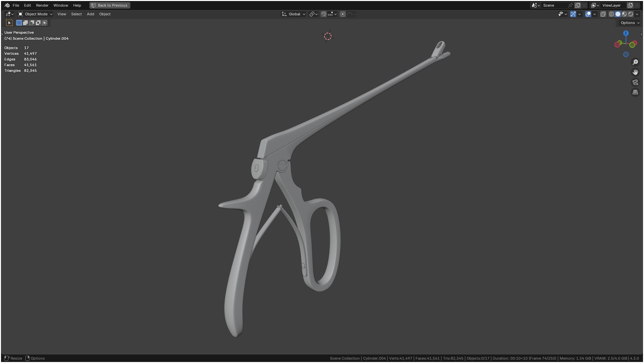Open the Object Mode dropdown
The width and height of the screenshot is (644, 363).
(x=35, y=14)
